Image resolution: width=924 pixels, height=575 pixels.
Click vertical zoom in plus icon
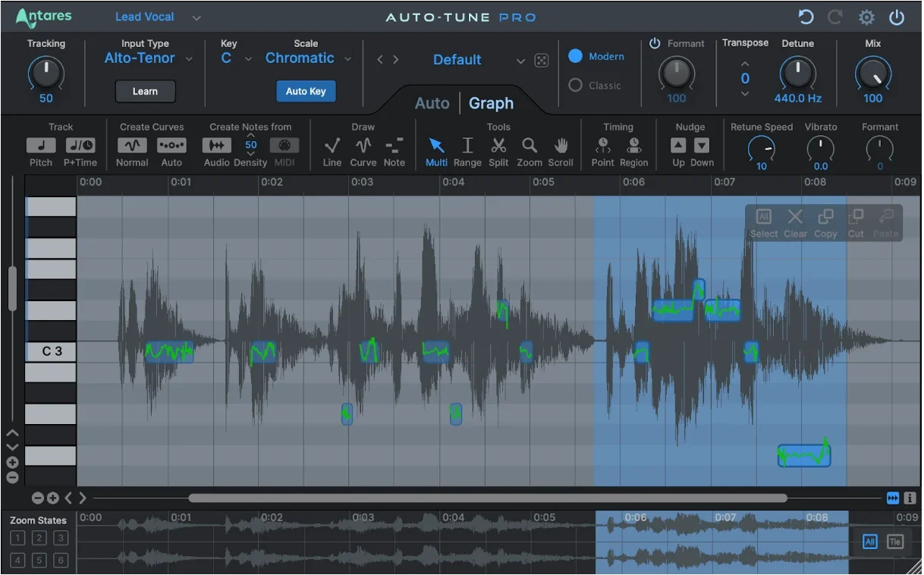point(12,463)
